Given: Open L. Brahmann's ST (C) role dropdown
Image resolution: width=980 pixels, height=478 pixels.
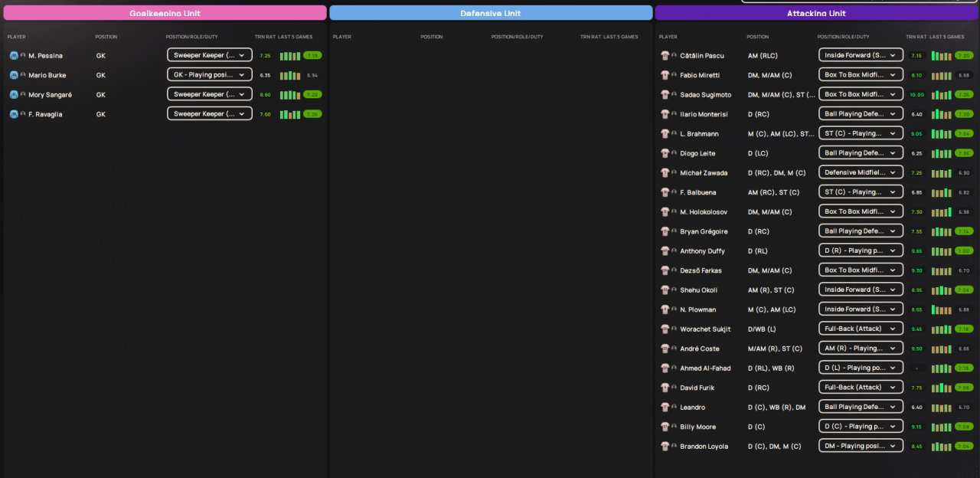Looking at the screenshot, I should (x=861, y=133).
